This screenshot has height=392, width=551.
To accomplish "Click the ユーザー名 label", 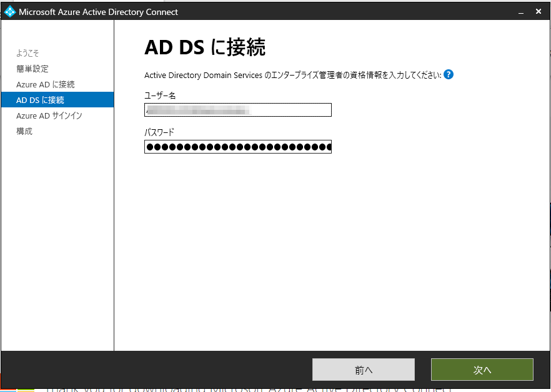I will point(160,96).
